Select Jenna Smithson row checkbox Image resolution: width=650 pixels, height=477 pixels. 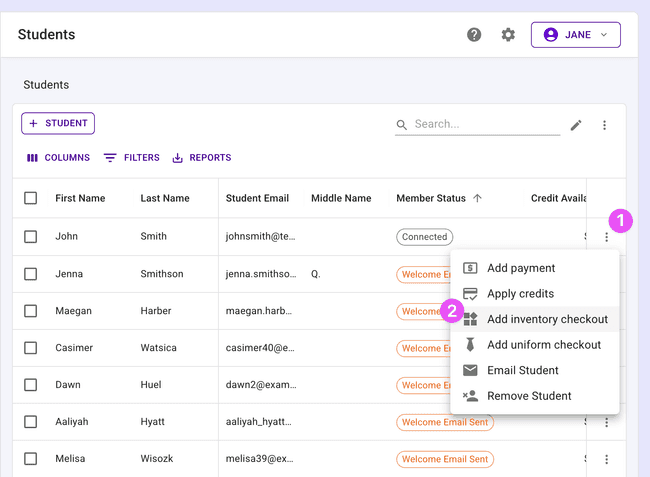[30, 274]
